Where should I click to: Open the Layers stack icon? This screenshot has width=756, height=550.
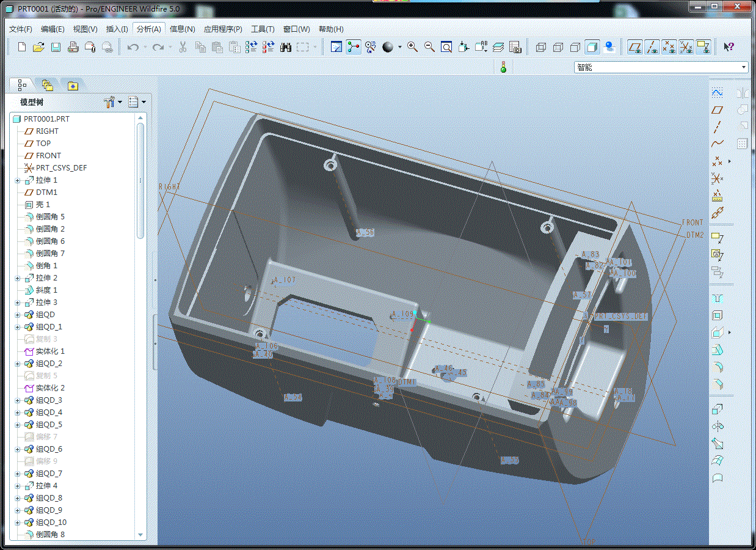pyautogui.click(x=498, y=47)
